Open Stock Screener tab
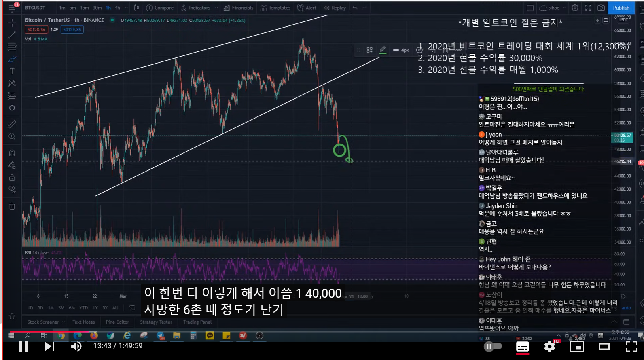 tap(43, 322)
